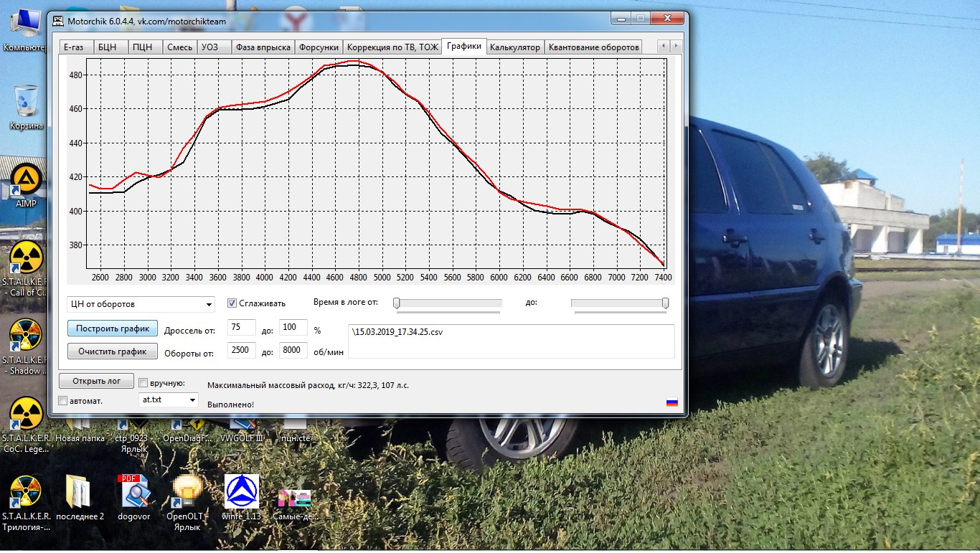This screenshot has height=553, width=980.
Task: Click the Открыть лог button
Action: [97, 381]
